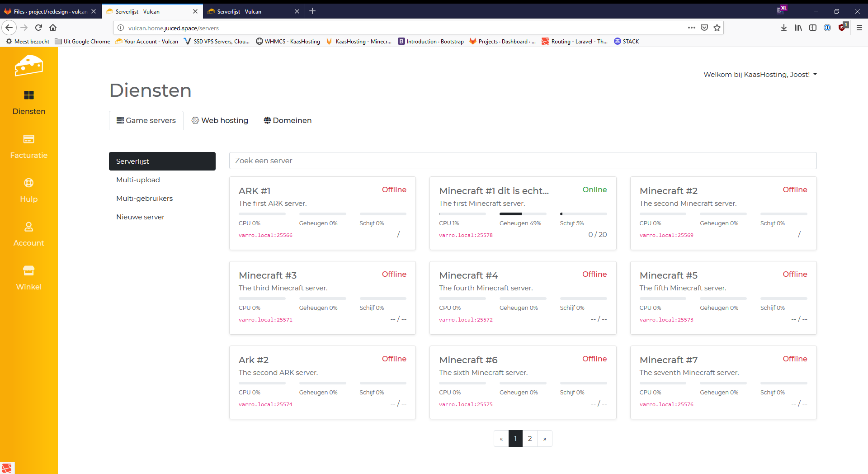Focus the Zoek een server search field
Viewport: 868px width, 474px height.
(523, 161)
